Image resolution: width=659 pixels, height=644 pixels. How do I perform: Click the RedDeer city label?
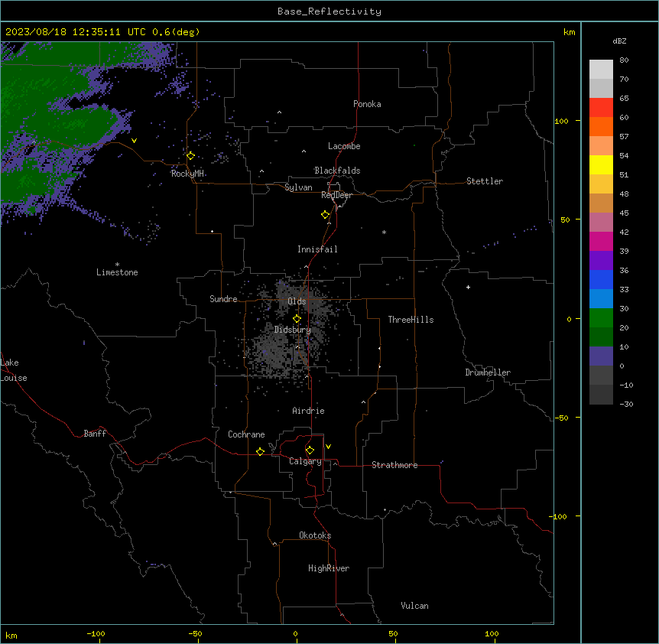(336, 195)
